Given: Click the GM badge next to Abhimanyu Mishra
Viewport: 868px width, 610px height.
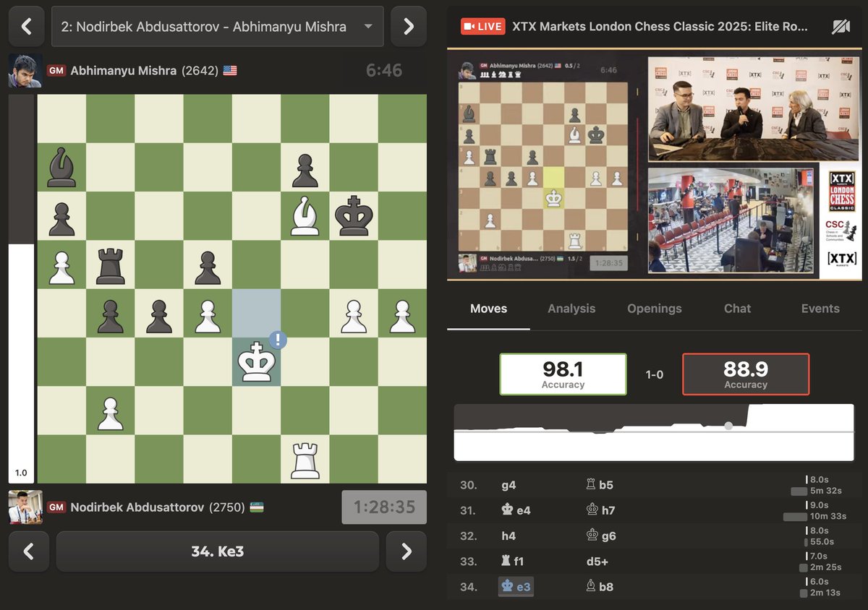Looking at the screenshot, I should (56, 71).
